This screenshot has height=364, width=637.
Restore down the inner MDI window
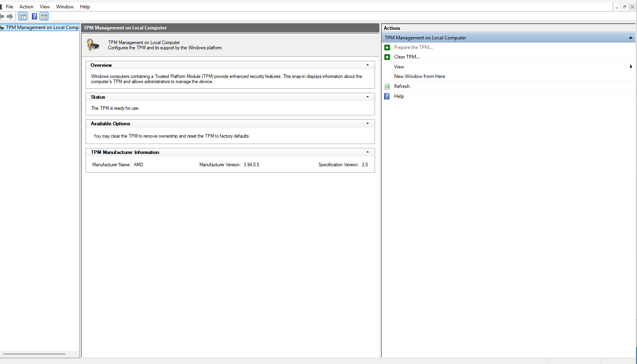coord(624,7)
